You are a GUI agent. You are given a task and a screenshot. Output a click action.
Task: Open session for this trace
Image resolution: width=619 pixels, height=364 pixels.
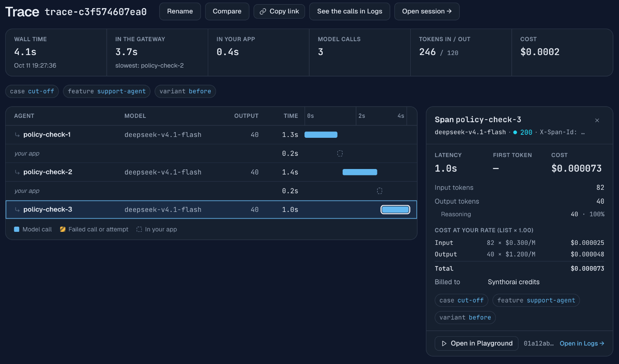[427, 11]
